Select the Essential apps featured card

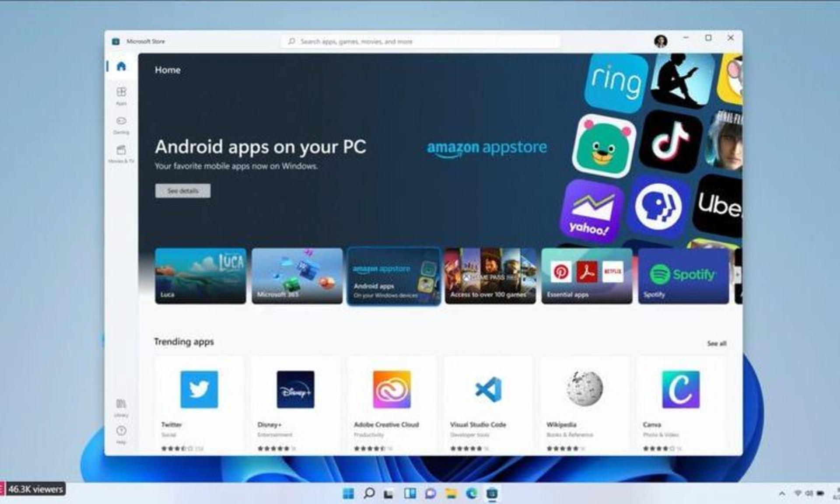pyautogui.click(x=587, y=276)
